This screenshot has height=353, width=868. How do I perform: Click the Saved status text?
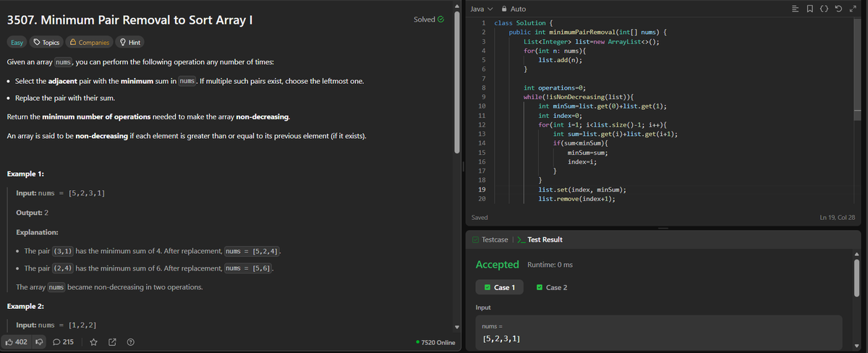[x=479, y=217]
